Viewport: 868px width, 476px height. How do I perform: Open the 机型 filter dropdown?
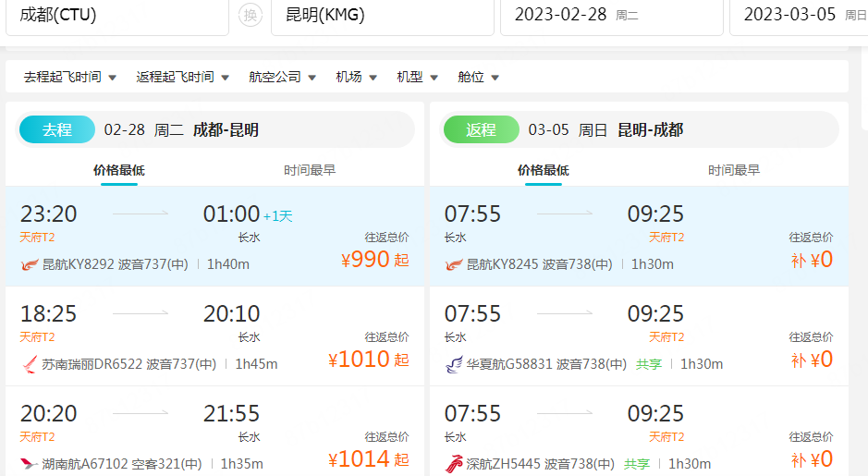click(418, 77)
